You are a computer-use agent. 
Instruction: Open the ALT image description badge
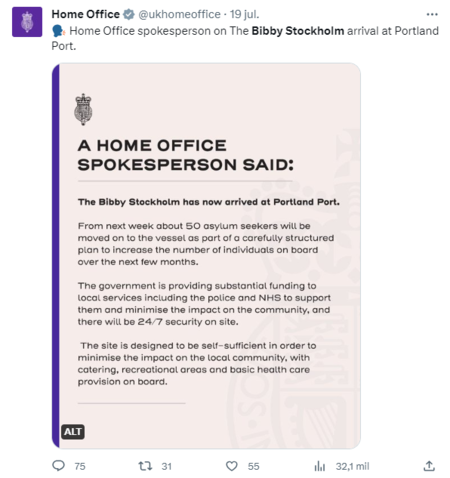[x=73, y=432]
